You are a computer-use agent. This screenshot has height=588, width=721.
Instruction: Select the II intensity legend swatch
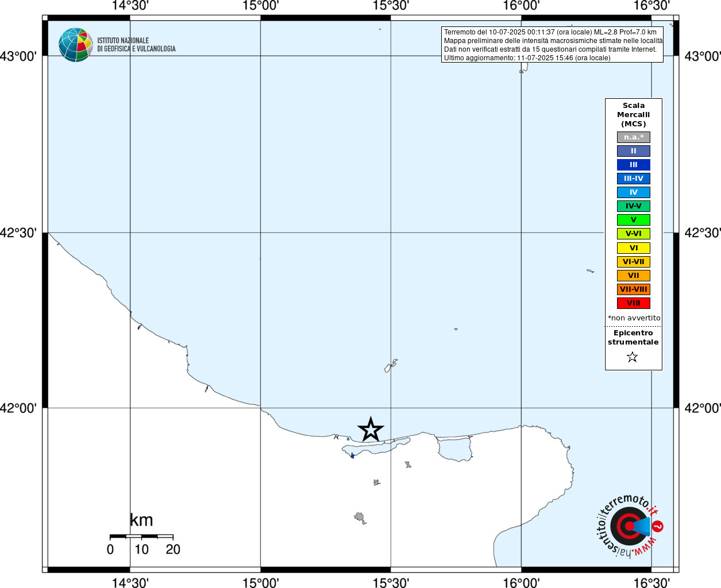tap(634, 151)
